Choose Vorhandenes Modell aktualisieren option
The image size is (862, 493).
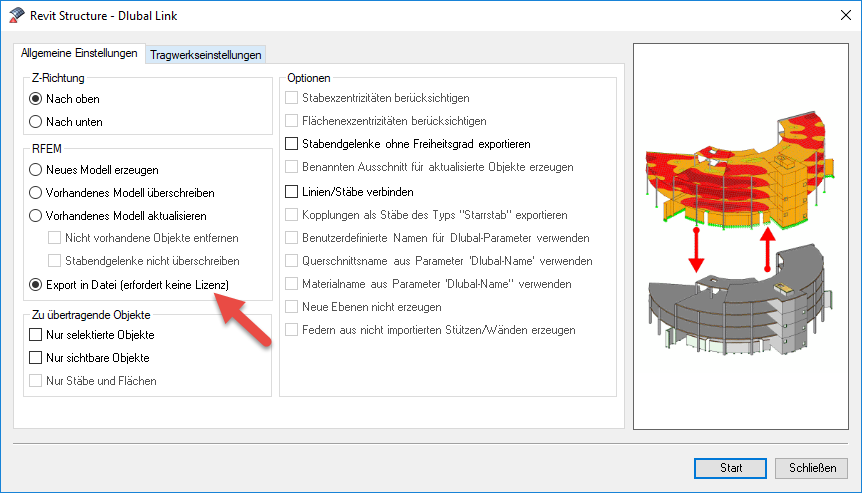35,216
